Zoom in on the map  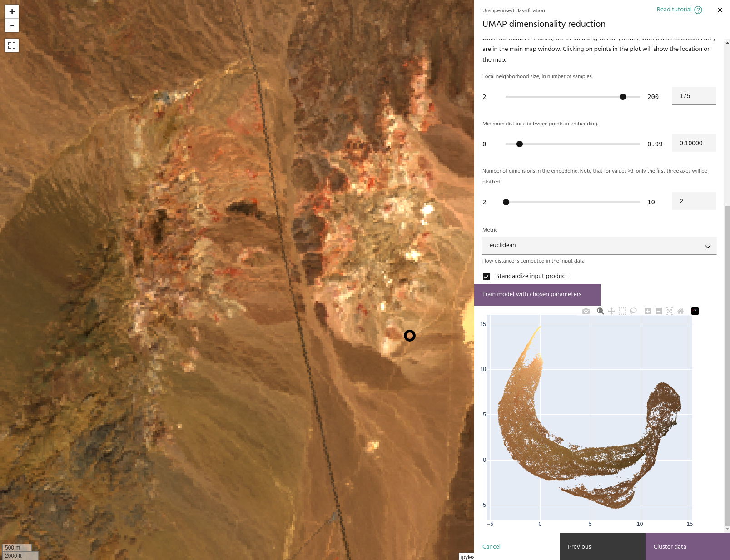tap(12, 11)
